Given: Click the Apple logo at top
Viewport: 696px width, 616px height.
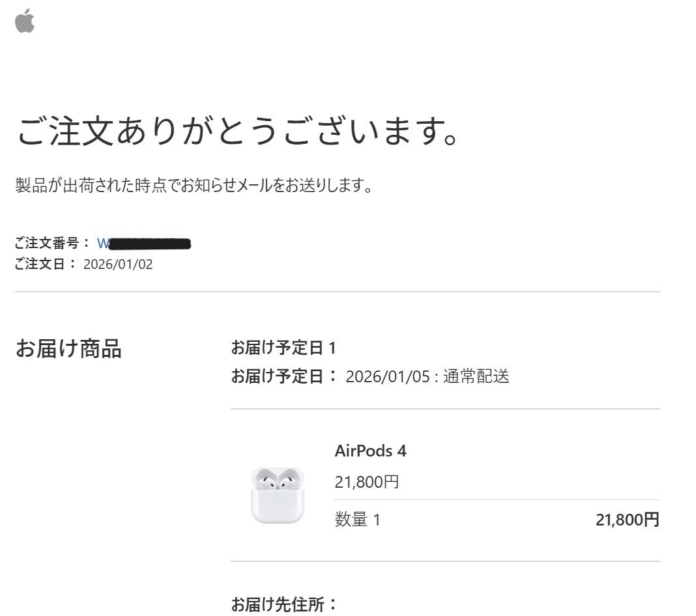Looking at the screenshot, I should click(24, 21).
